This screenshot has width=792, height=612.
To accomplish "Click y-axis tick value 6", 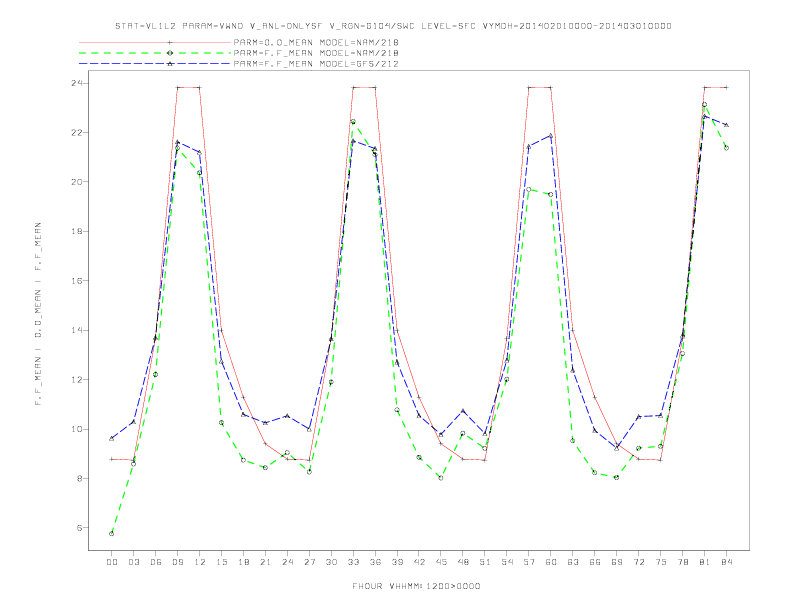I will (x=79, y=528).
